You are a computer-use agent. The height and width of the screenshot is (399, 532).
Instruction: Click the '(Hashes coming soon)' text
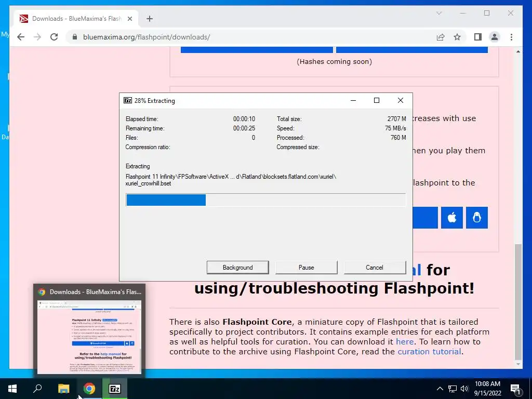tap(334, 61)
